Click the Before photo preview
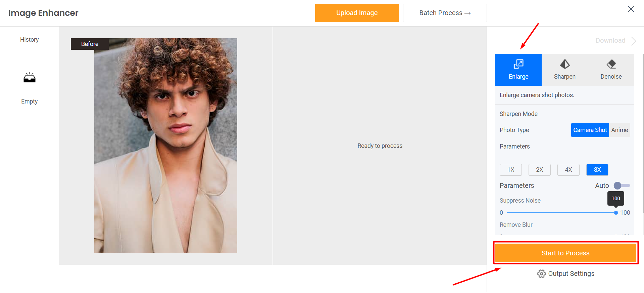 (166, 145)
